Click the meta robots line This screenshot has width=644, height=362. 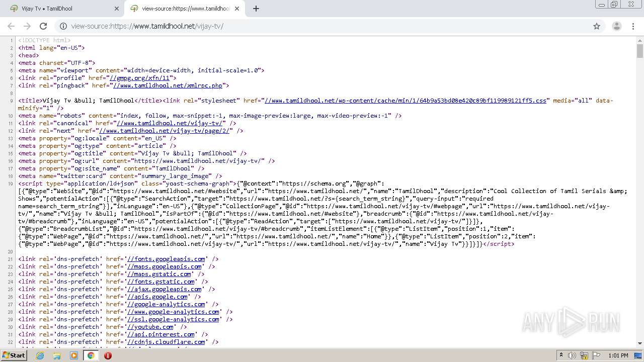click(x=210, y=116)
